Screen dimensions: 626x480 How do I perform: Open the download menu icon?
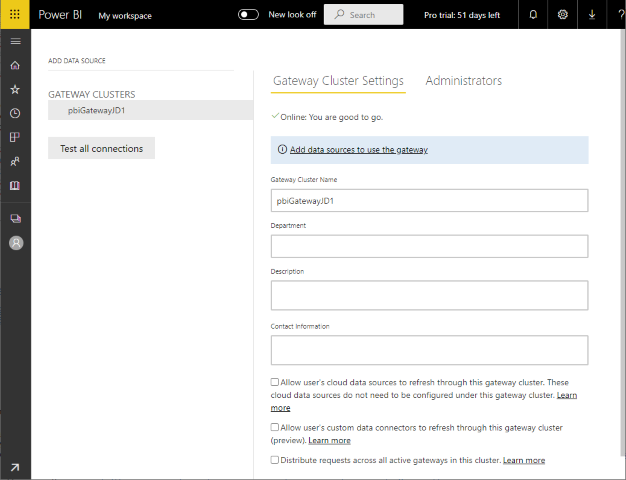coord(592,15)
